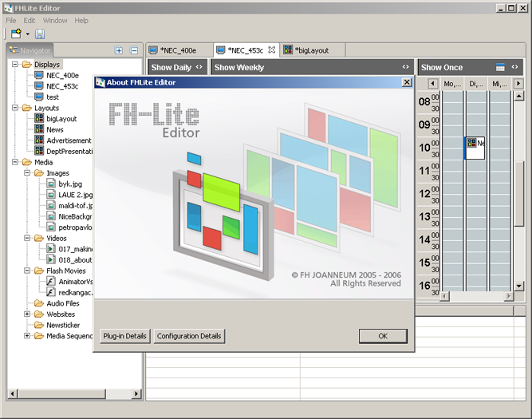Toggle Show Once panel width arrows
This screenshot has width=532, height=419.
(x=514, y=67)
